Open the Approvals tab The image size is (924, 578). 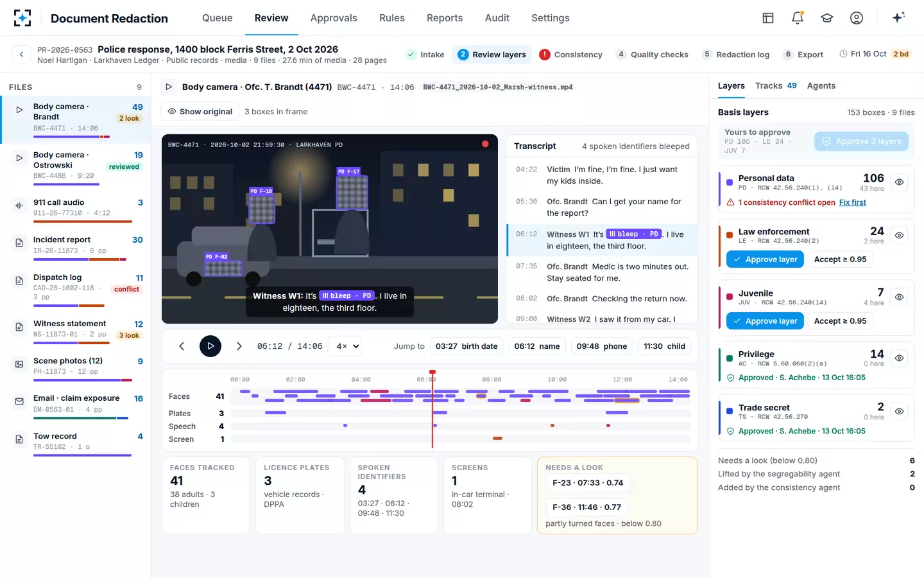(x=334, y=18)
